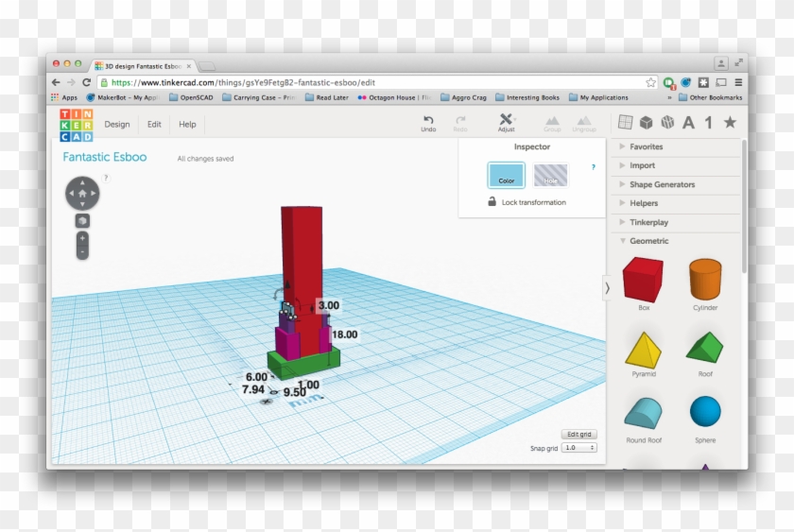
Task: Select the workplane grid icon in toolbar
Action: click(x=626, y=122)
